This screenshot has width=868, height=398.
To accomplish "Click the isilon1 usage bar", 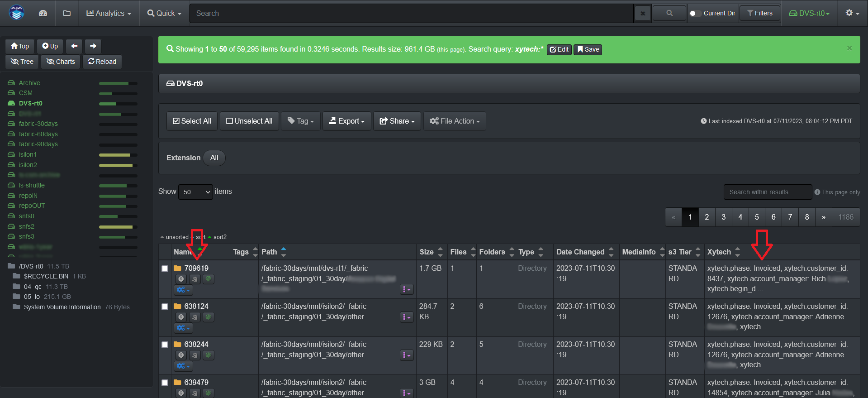I will (118, 155).
